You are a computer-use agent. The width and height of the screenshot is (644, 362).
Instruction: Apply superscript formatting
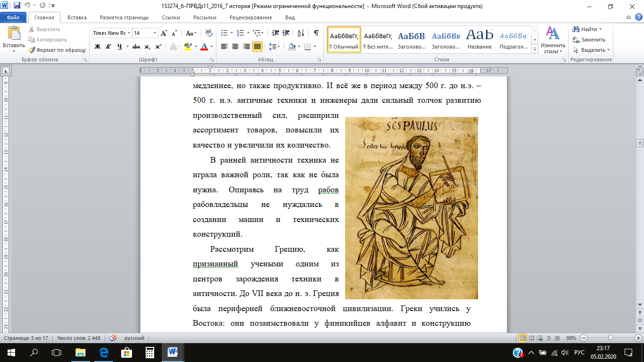pyautogui.click(x=158, y=47)
